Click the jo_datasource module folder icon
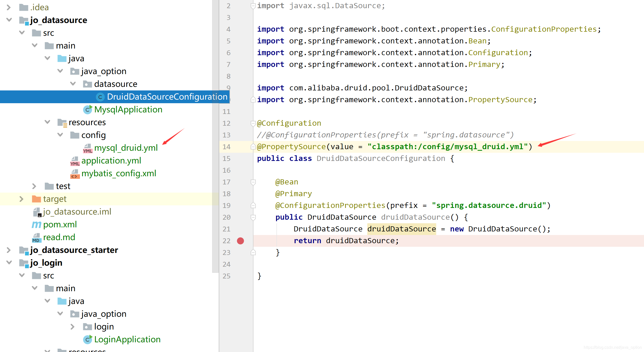 coord(24,20)
